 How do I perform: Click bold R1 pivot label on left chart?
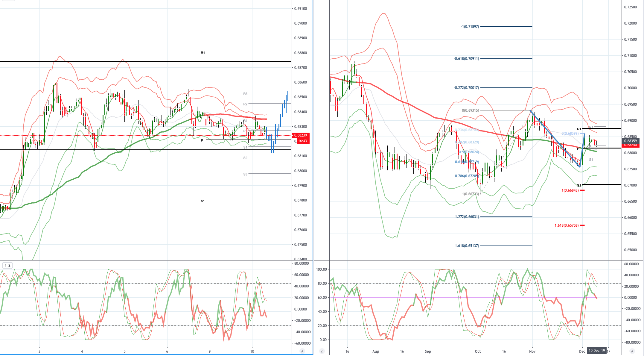point(203,53)
